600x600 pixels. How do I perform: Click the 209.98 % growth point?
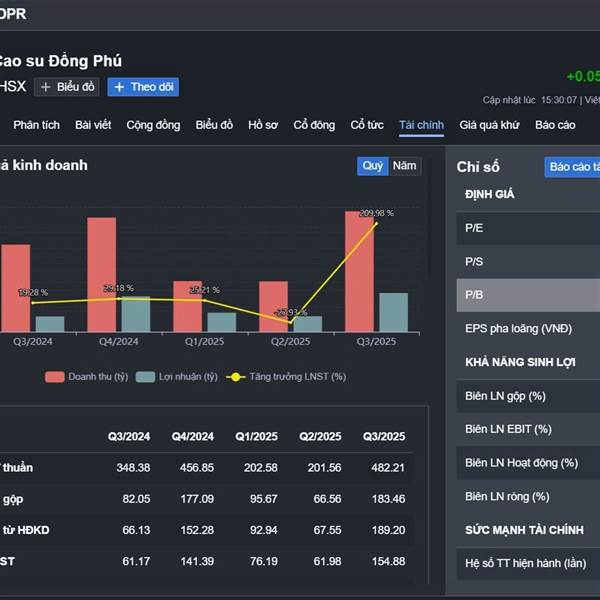377,223
